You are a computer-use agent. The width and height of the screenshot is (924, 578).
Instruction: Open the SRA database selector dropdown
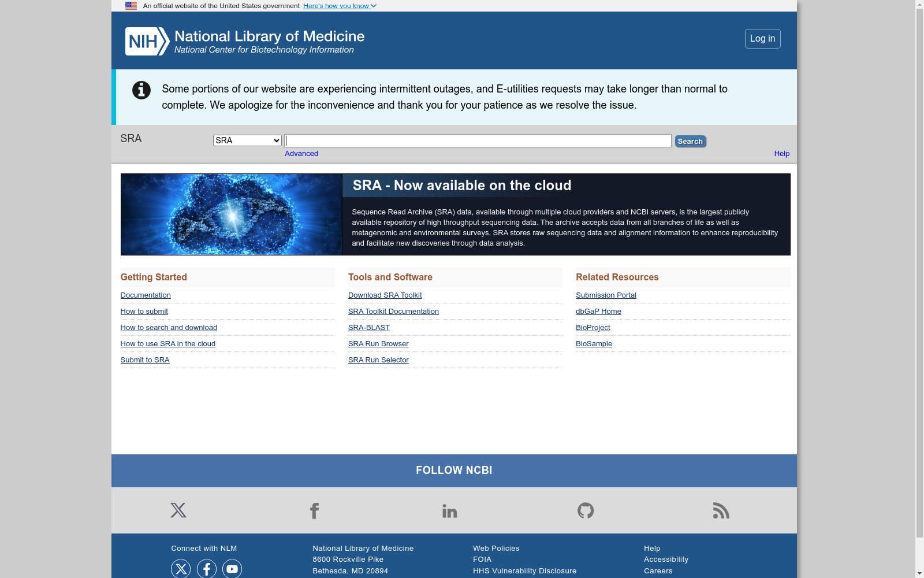[247, 140]
